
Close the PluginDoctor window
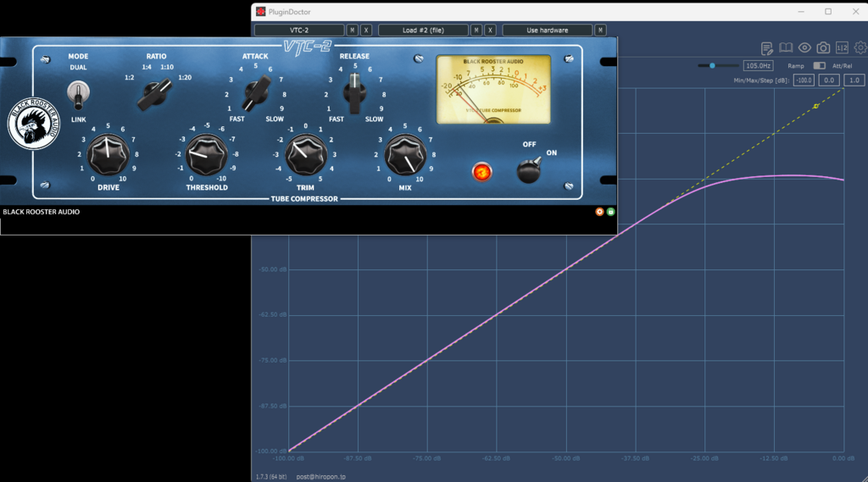(x=855, y=12)
